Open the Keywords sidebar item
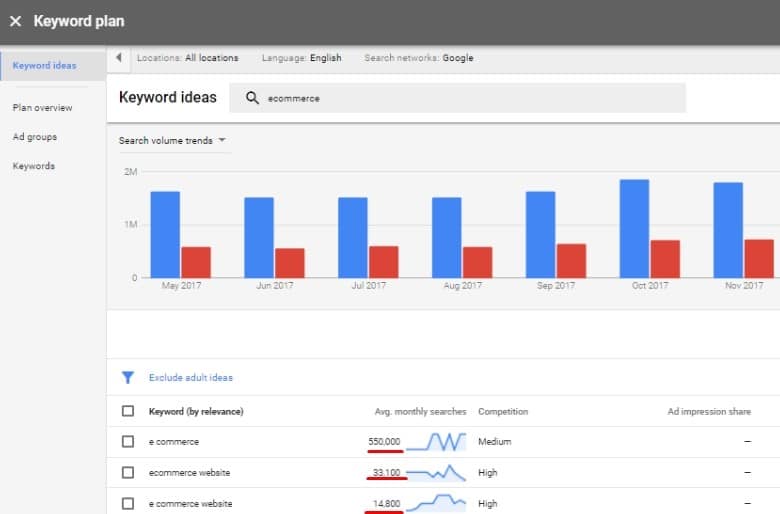 34,166
